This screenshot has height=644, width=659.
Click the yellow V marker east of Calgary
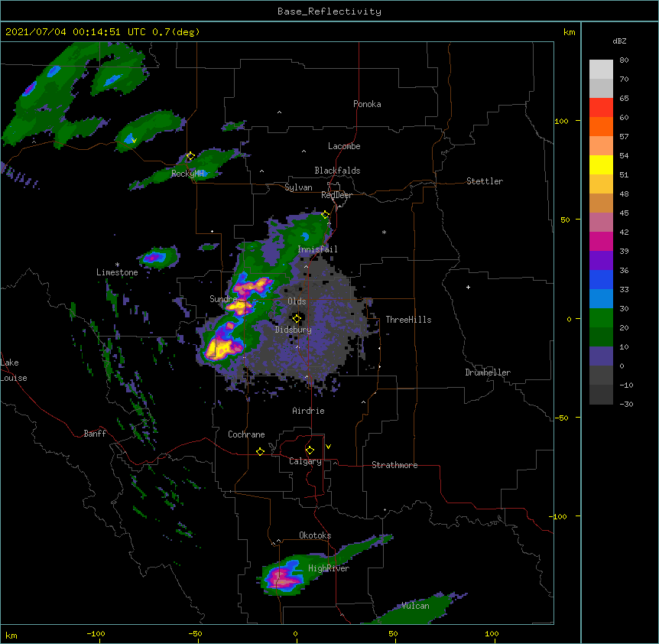tap(328, 447)
